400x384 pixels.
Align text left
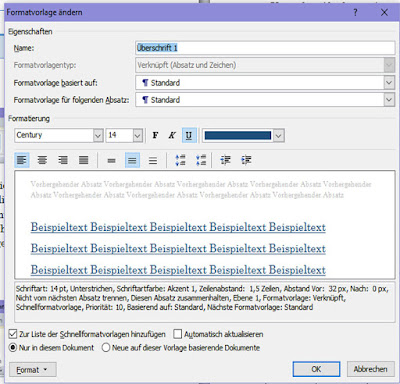coord(22,160)
